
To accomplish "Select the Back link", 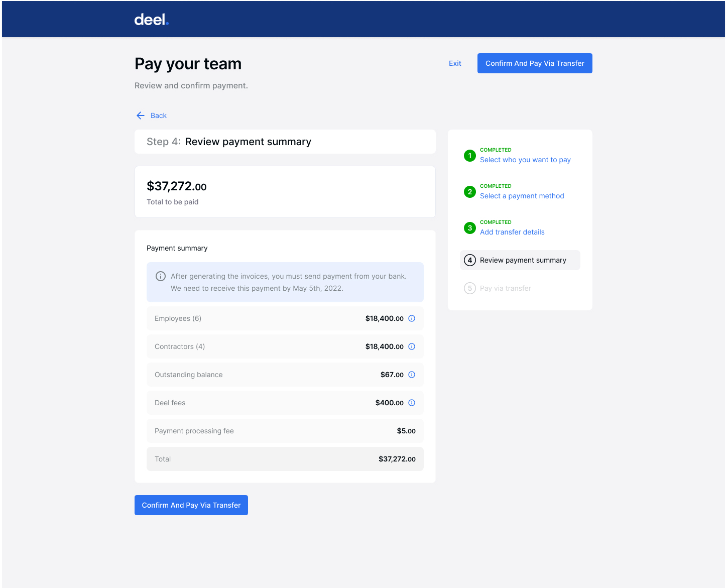I will point(158,115).
